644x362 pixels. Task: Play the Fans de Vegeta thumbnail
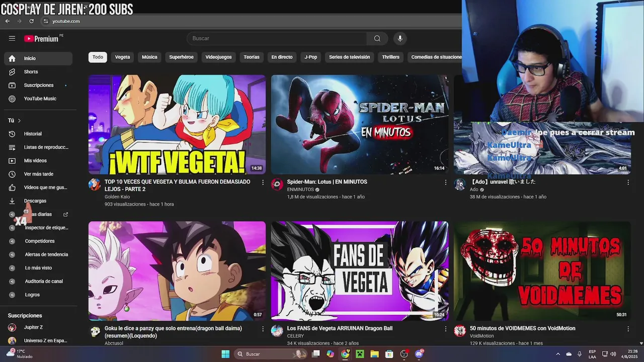(360, 271)
